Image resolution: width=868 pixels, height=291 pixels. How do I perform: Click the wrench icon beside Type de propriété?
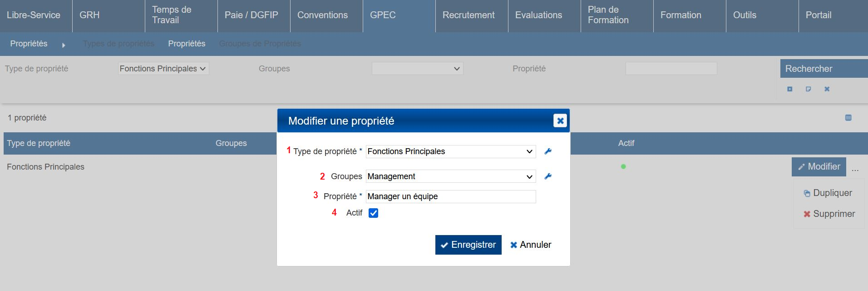(548, 151)
